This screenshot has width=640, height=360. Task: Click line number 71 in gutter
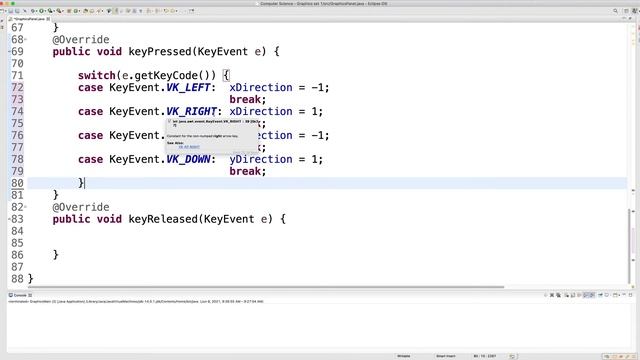(17, 76)
